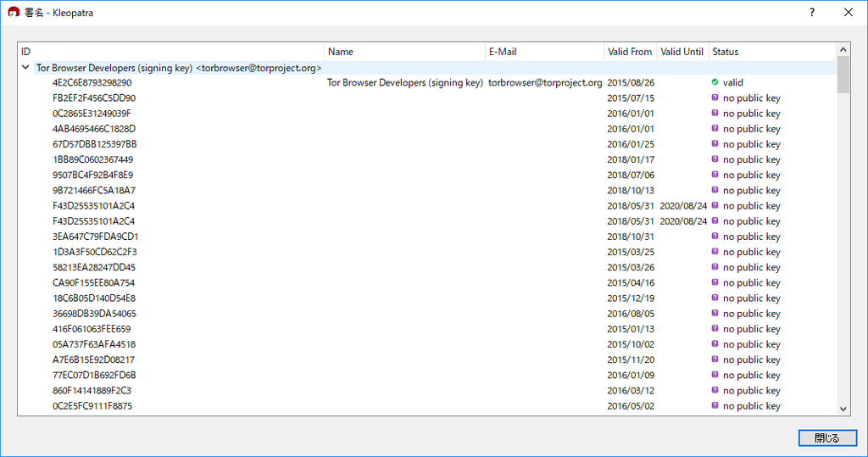Click the scrollbar up arrow
The image size is (868, 457).
click(843, 49)
